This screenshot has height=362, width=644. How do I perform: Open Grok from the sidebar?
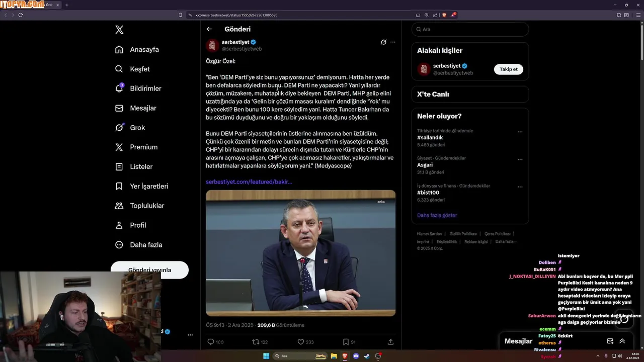(x=130, y=128)
